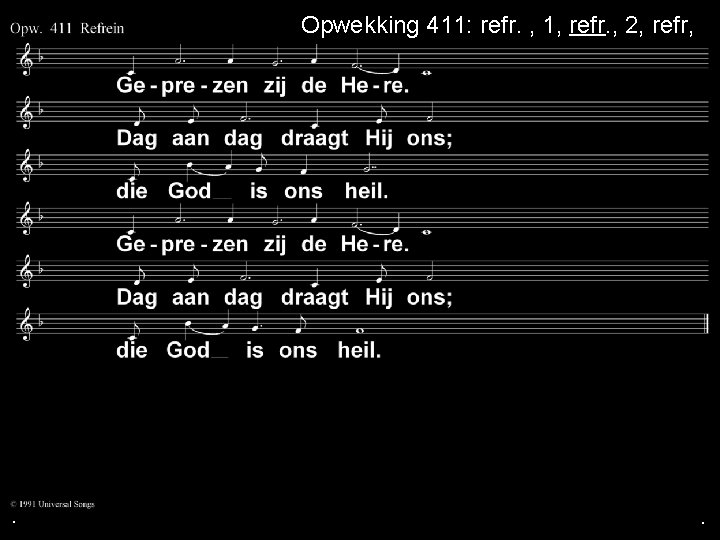
Task: Click the 'Opw. 411 Refrein' title label
Action: [67, 28]
